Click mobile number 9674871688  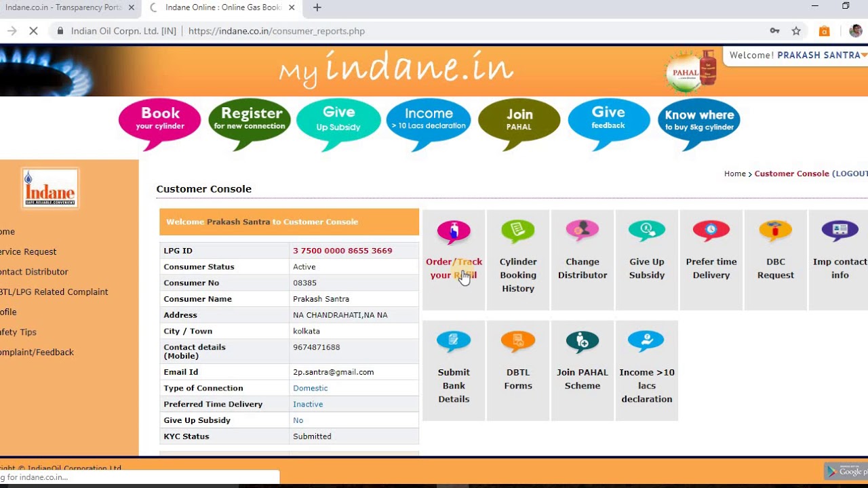coord(316,347)
